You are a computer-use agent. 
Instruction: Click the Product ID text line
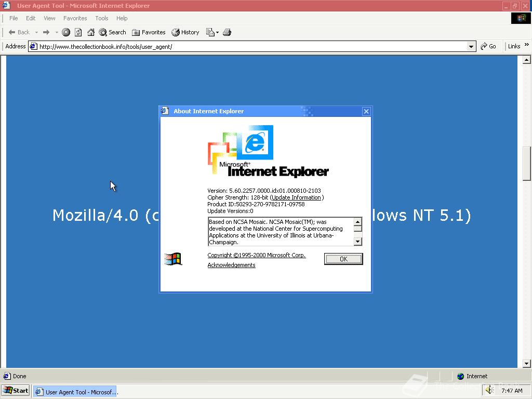point(256,204)
